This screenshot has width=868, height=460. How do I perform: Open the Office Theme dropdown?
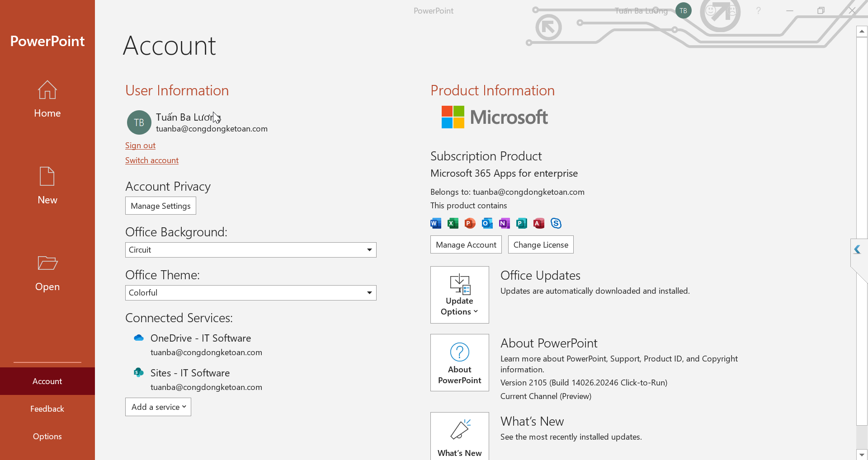point(251,293)
